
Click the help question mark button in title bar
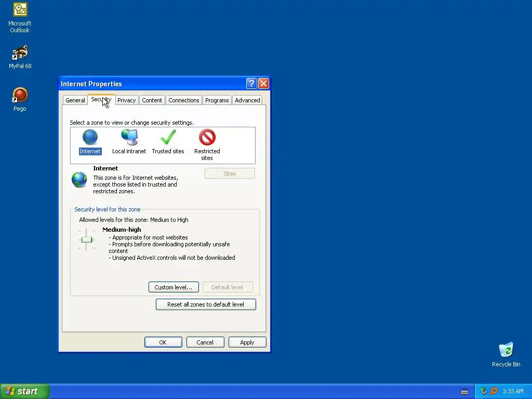coord(251,84)
